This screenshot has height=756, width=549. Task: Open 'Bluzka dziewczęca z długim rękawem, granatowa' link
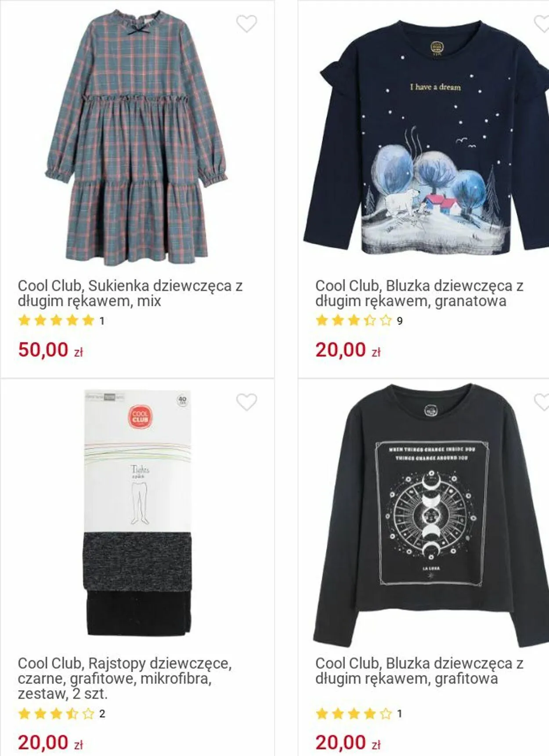pos(419,293)
